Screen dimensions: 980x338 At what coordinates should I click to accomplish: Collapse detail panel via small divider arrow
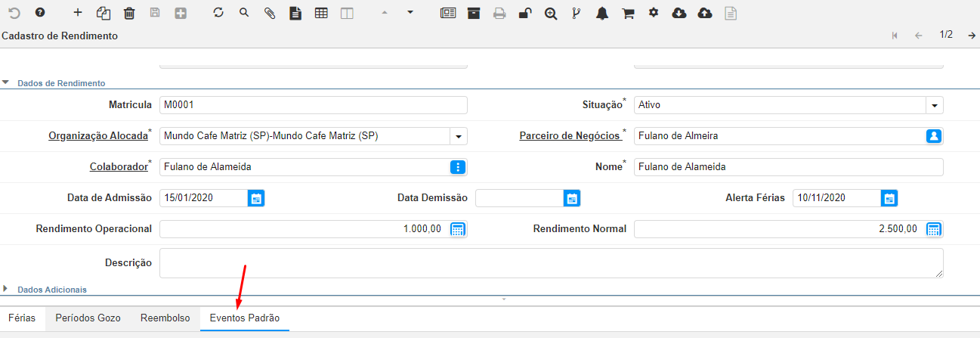tap(504, 299)
